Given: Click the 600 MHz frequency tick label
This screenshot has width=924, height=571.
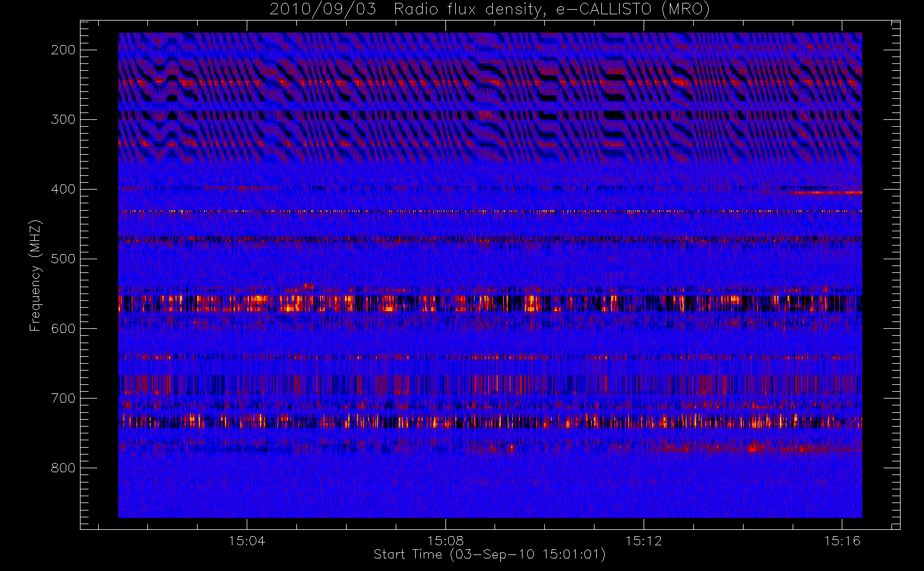Looking at the screenshot, I should click(x=63, y=328).
